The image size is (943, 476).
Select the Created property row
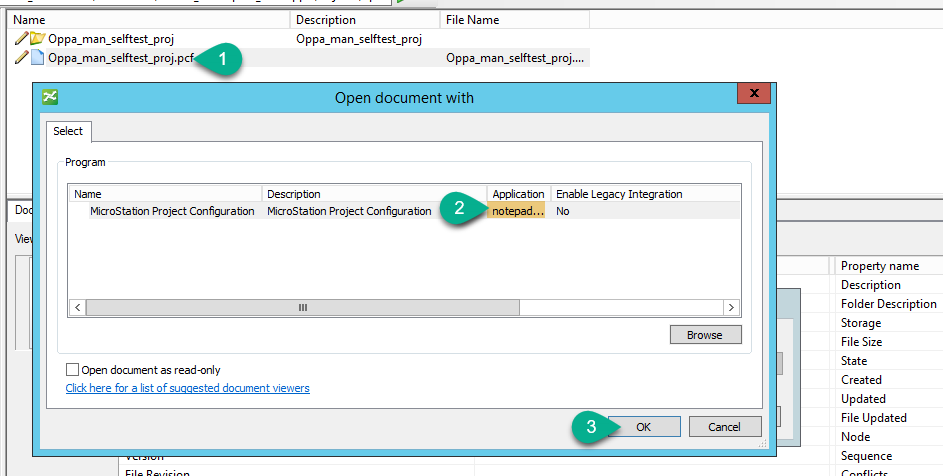[889, 380]
